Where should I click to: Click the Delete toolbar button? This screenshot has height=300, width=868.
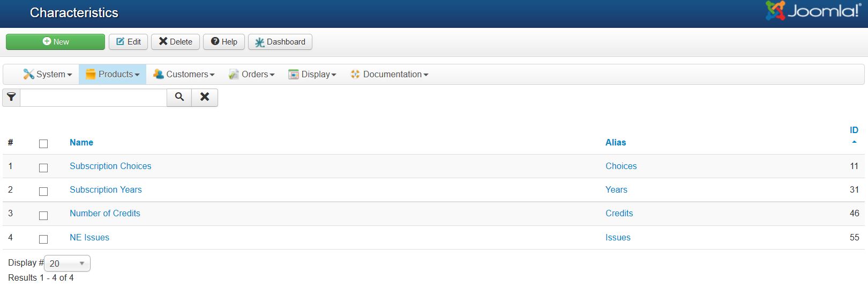pyautogui.click(x=176, y=42)
